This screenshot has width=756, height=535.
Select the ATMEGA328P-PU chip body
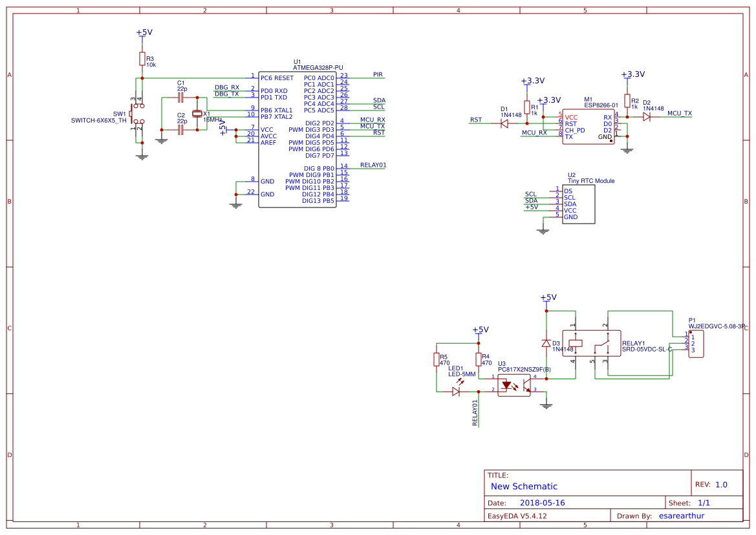(297, 139)
